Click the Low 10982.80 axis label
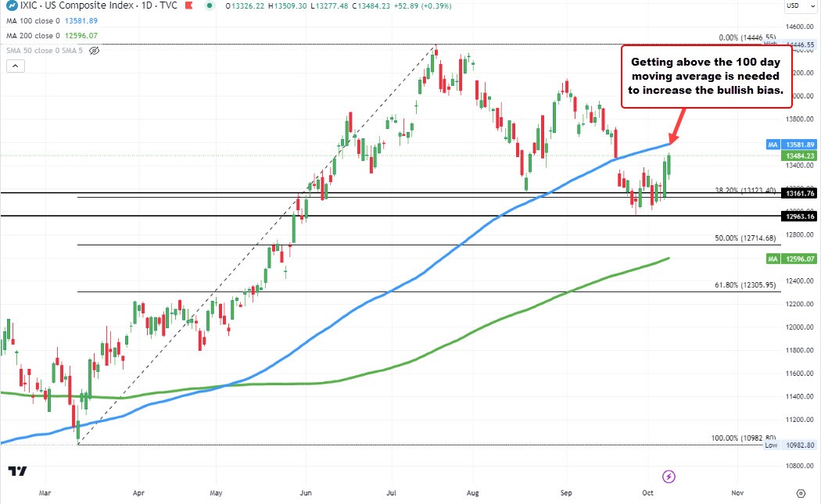 click(790, 445)
